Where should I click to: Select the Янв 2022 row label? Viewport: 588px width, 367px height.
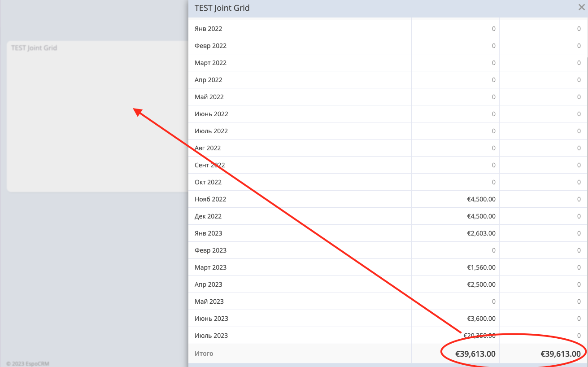[x=208, y=29]
